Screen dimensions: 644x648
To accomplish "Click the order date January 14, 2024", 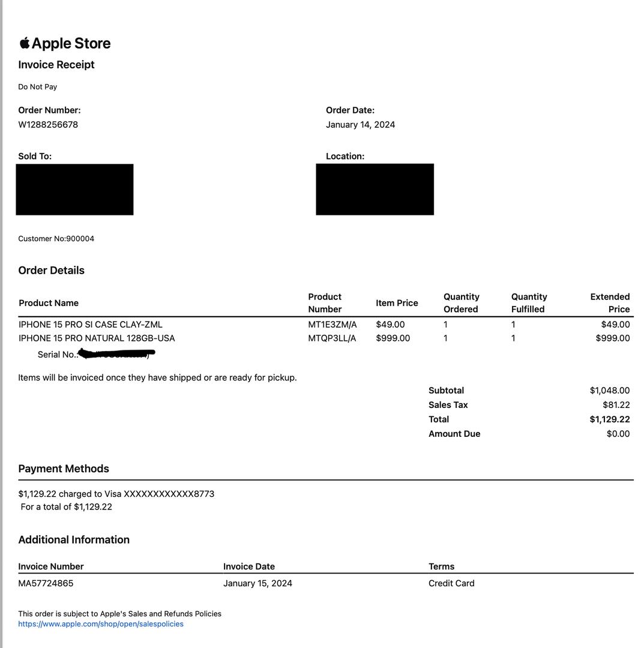I will pyautogui.click(x=360, y=124).
